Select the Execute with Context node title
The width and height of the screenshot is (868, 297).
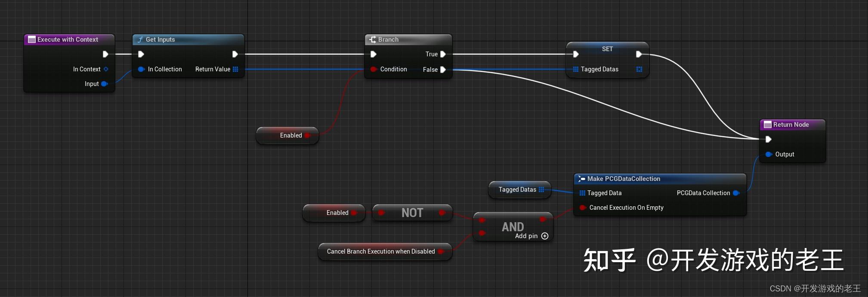click(x=68, y=40)
